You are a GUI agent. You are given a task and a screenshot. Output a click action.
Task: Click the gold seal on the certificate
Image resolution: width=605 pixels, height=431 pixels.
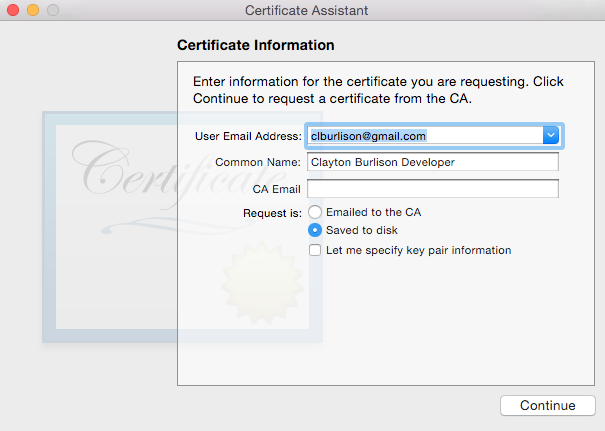(x=262, y=283)
